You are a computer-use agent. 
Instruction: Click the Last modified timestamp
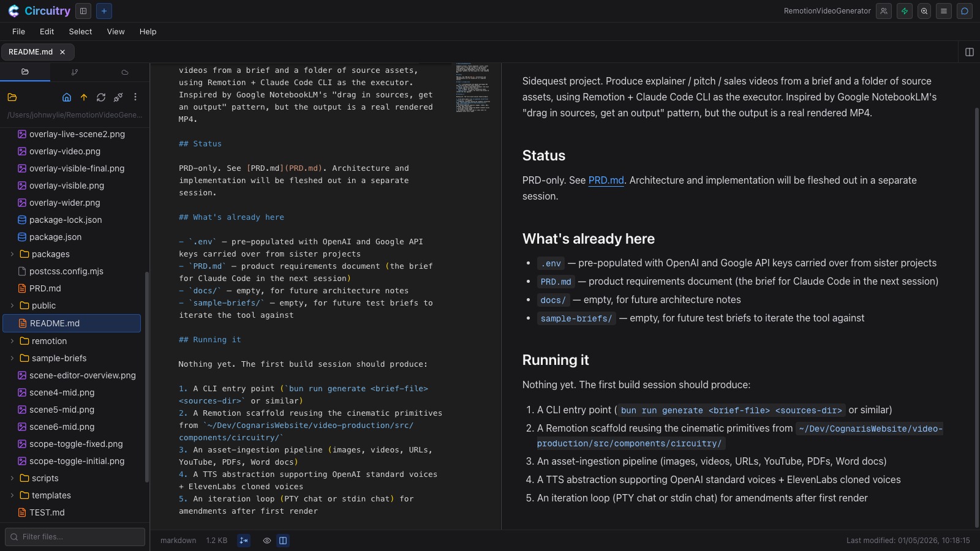click(908, 541)
